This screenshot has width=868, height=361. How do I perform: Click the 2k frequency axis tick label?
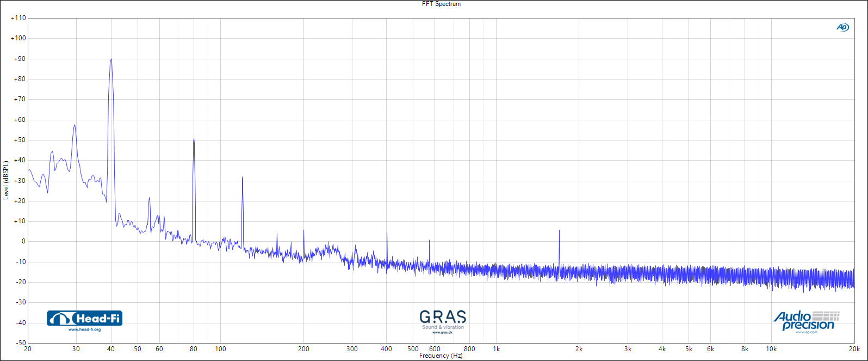579,349
